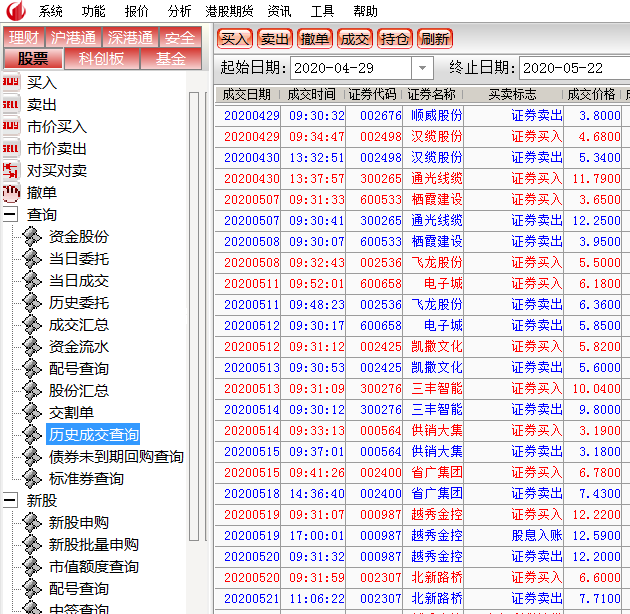The width and height of the screenshot is (630, 614).
Task: Open the 帮助 menu
Action: click(365, 11)
